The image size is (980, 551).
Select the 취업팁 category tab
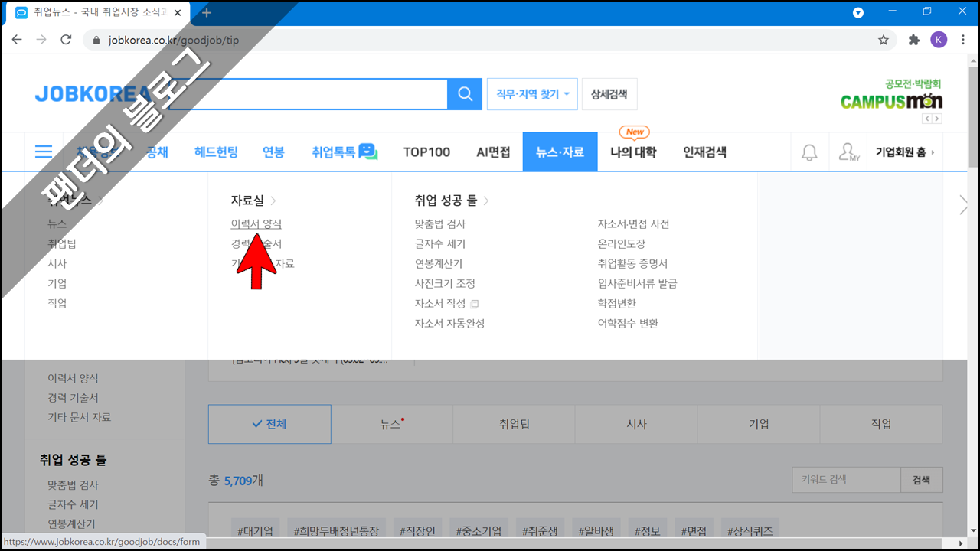tap(514, 424)
